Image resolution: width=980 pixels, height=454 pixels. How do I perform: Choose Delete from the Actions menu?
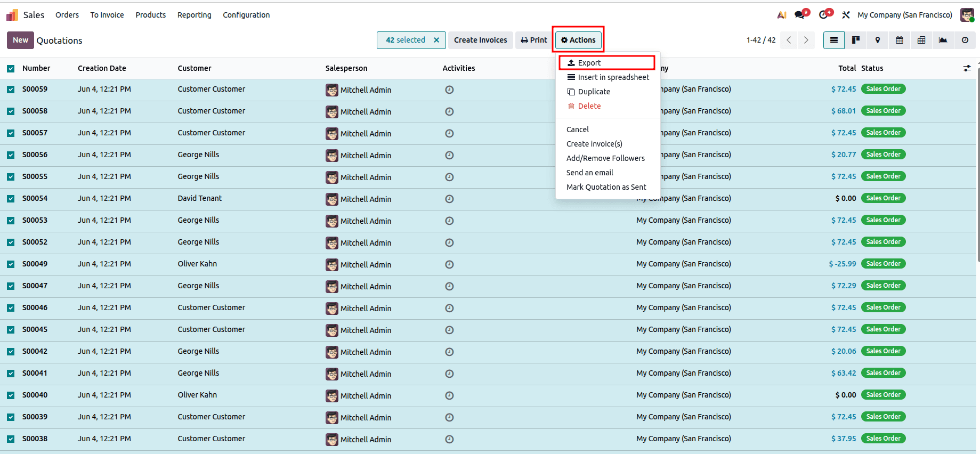click(608, 106)
